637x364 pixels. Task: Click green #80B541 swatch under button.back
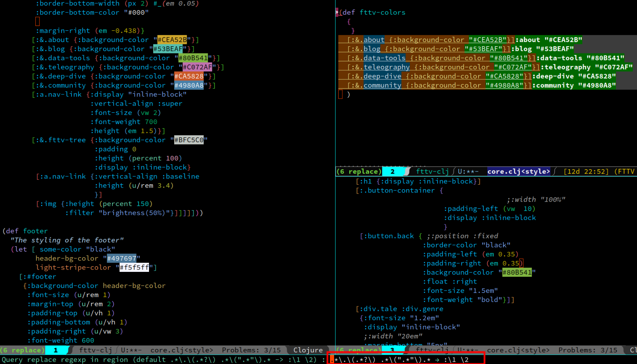pos(517,273)
